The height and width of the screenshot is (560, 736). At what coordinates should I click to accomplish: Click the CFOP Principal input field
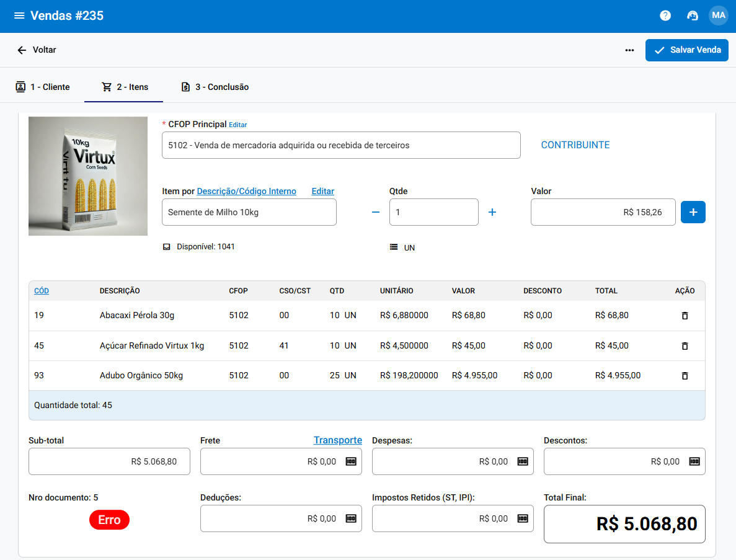click(340, 145)
